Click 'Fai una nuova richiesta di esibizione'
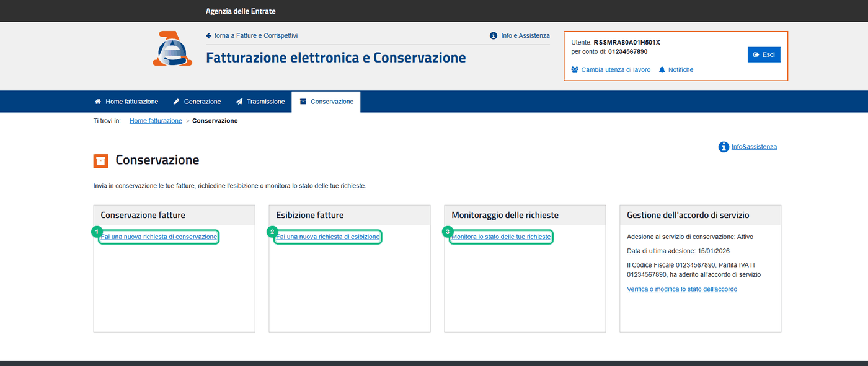Image resolution: width=868 pixels, height=366 pixels. coord(328,237)
